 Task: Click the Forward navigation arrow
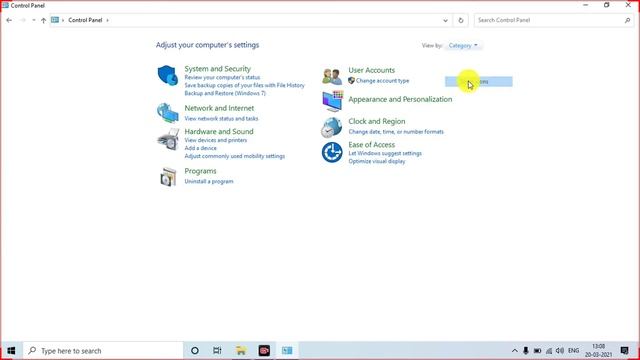(23, 20)
